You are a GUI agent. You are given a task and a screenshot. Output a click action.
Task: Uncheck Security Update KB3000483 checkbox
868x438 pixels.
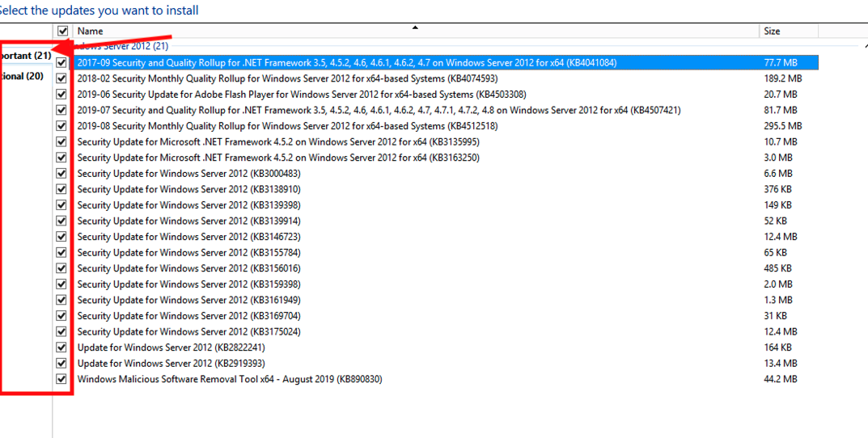click(61, 174)
